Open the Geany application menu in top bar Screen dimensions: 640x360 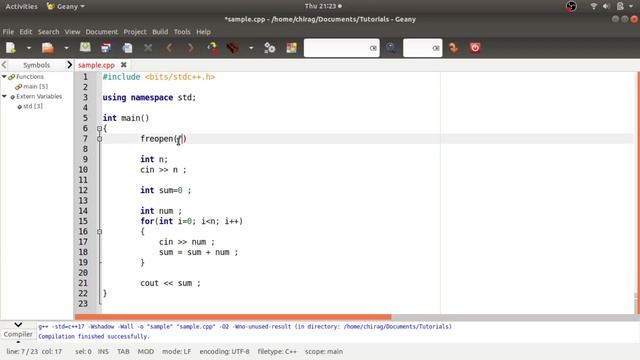(x=66, y=7)
